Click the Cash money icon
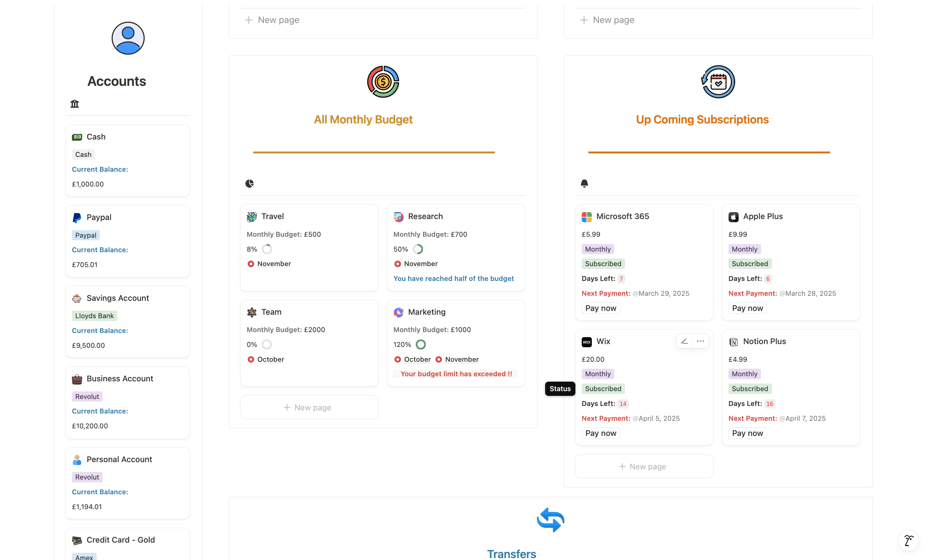 point(77,137)
